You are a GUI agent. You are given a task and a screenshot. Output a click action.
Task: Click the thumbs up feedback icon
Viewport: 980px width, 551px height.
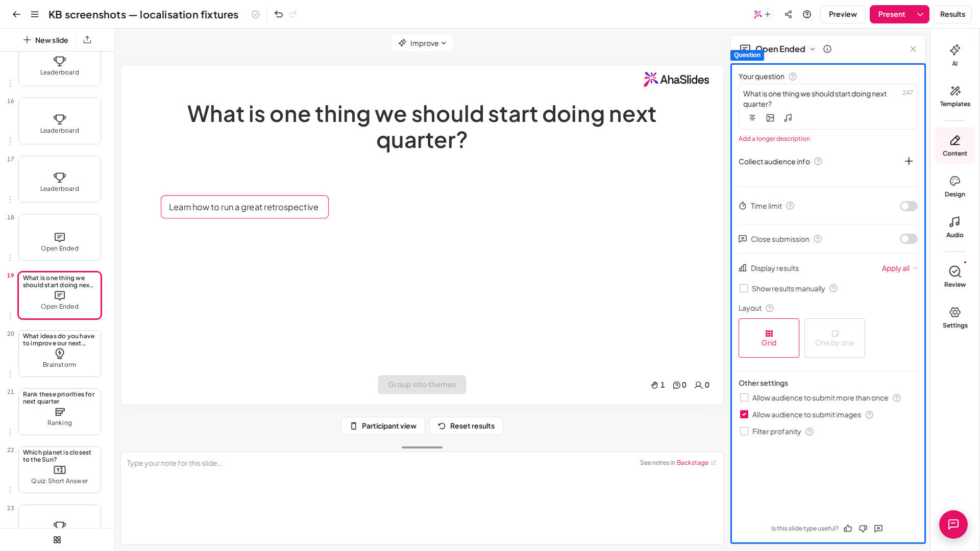click(848, 529)
